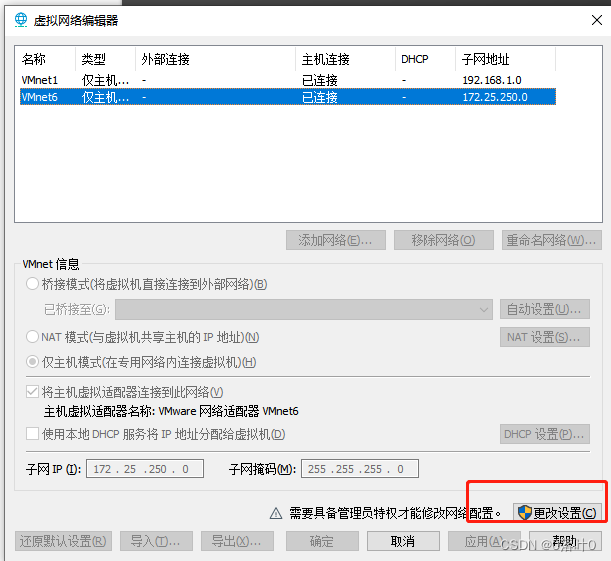Toggle 将主机虚拟适配器连接到此网络 checkbox
This screenshot has height=561, width=611.
pyautogui.click(x=32, y=392)
